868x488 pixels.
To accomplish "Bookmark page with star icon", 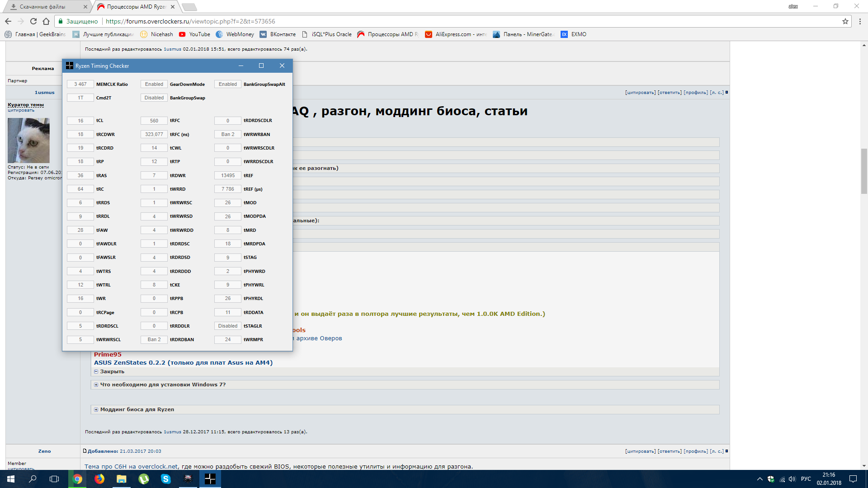I will point(845,21).
